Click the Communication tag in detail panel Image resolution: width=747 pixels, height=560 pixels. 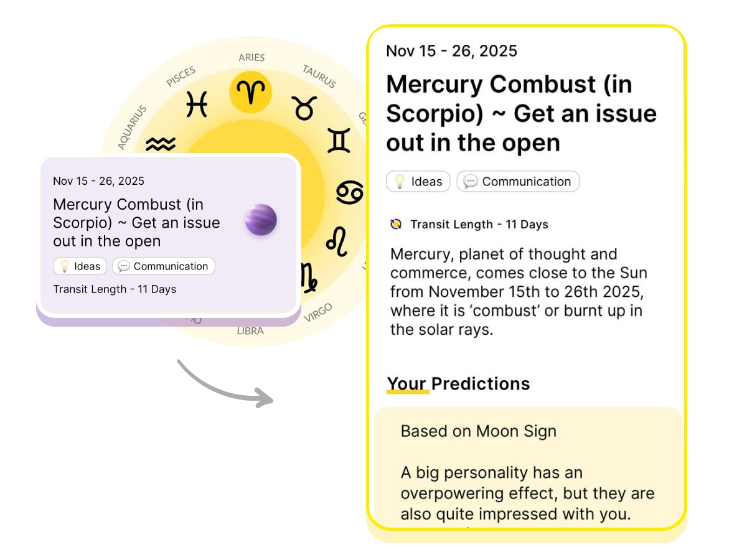click(518, 182)
